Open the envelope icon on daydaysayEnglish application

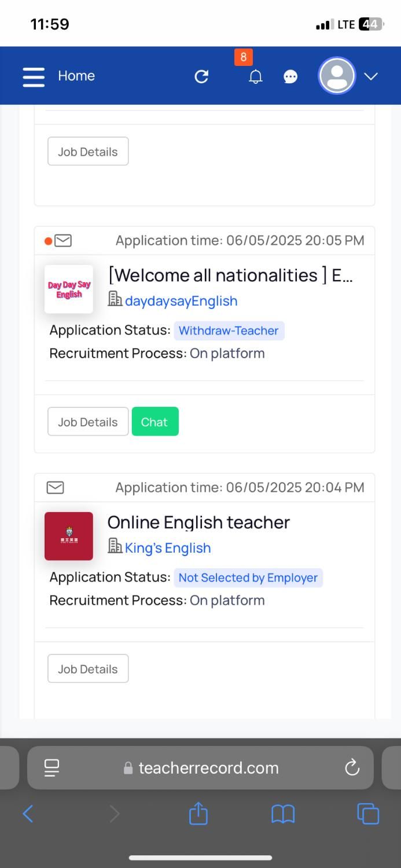point(62,241)
